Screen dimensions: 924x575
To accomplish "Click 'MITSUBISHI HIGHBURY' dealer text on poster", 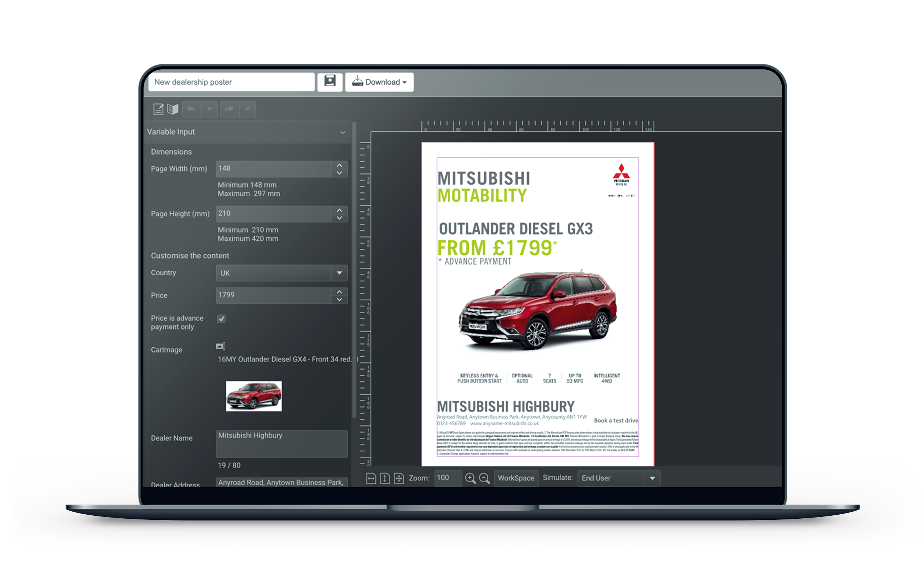I will coord(506,406).
